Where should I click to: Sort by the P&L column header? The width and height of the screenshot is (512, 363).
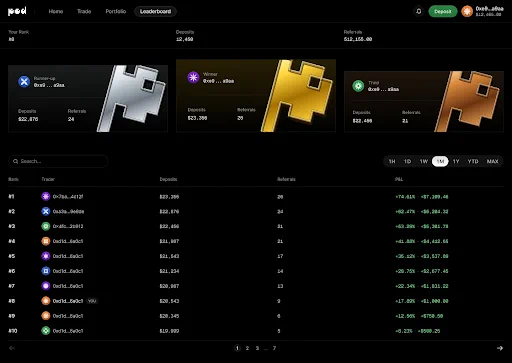pos(399,179)
